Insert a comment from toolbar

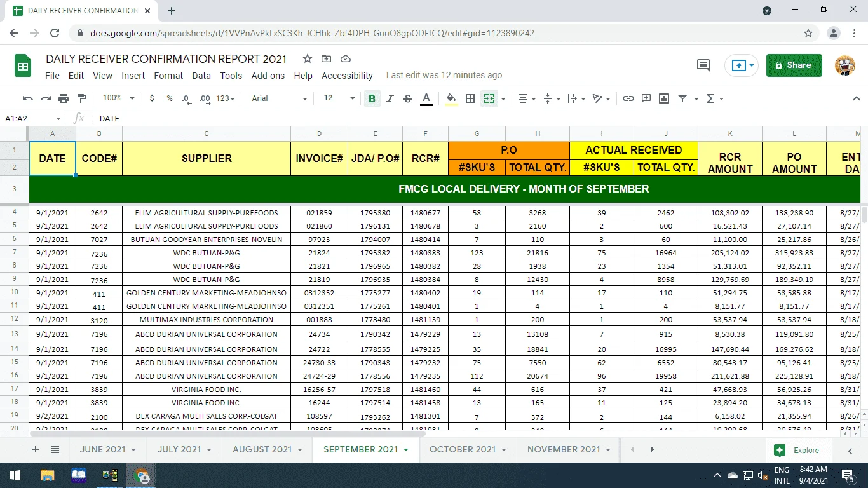click(646, 98)
